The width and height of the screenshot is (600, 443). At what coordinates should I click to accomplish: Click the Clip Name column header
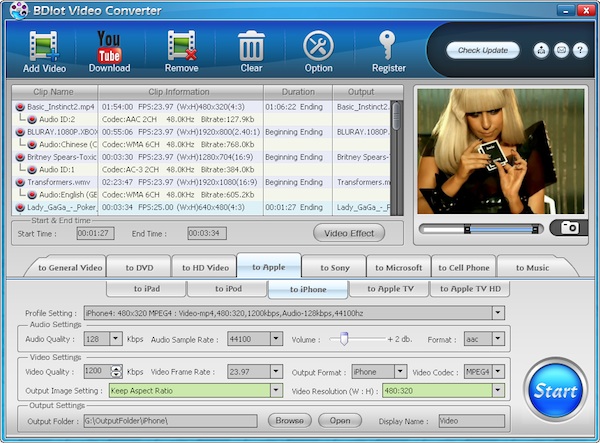point(54,92)
